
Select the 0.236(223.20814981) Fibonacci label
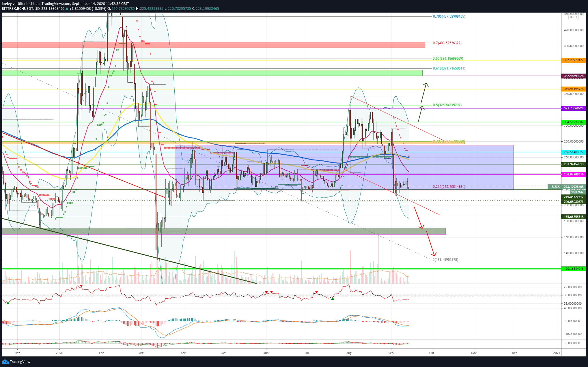[x=449, y=187]
